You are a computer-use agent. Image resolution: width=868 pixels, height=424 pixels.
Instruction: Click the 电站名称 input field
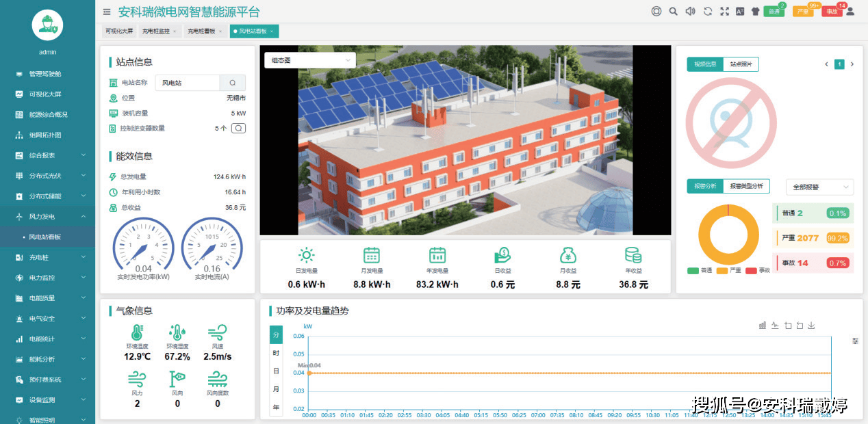(188, 83)
